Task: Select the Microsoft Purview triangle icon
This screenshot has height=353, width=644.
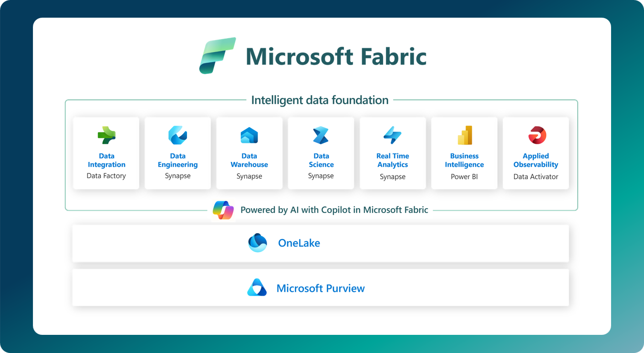Action: pyautogui.click(x=257, y=288)
